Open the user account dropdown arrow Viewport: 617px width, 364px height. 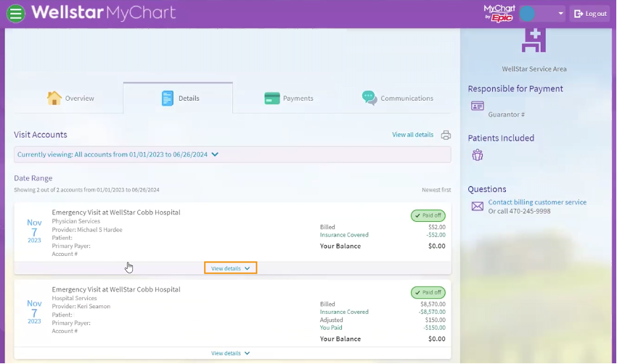(x=560, y=14)
